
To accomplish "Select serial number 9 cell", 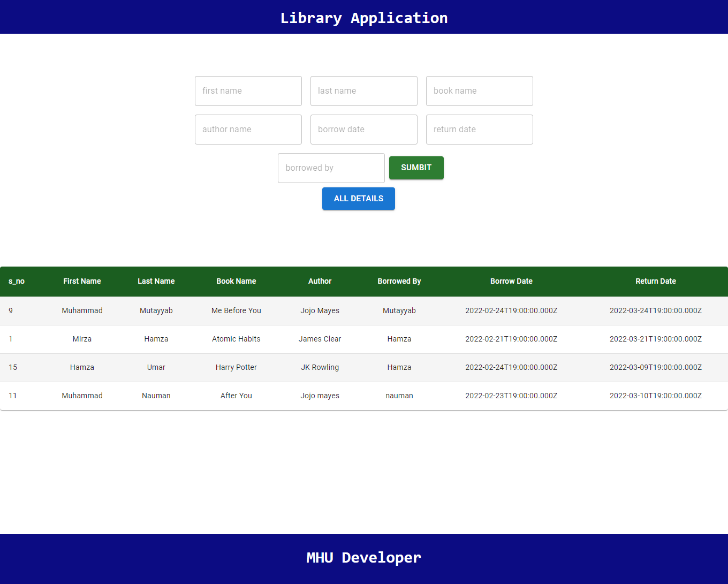I will tap(11, 310).
